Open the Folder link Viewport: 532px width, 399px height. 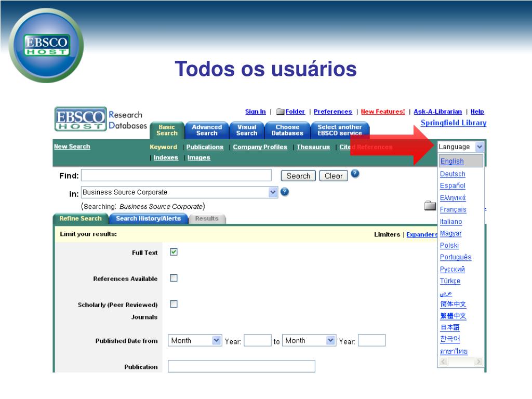[x=295, y=112]
